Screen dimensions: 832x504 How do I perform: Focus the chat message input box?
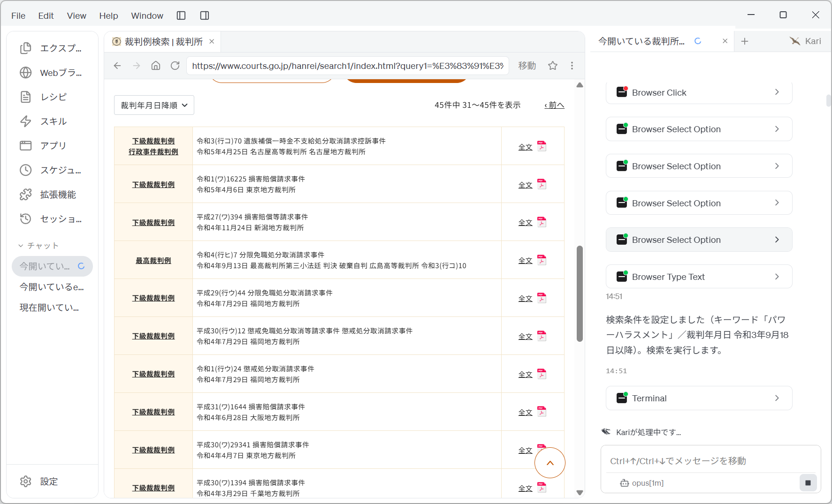point(710,461)
